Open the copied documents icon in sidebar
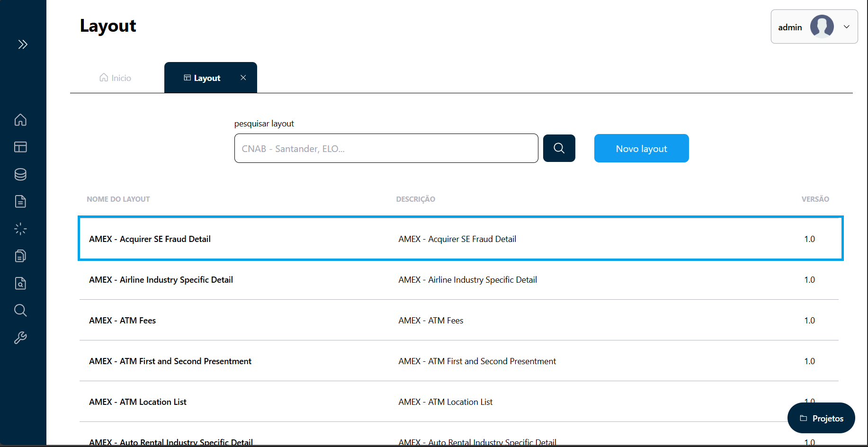Image resolution: width=868 pixels, height=447 pixels. click(20, 256)
